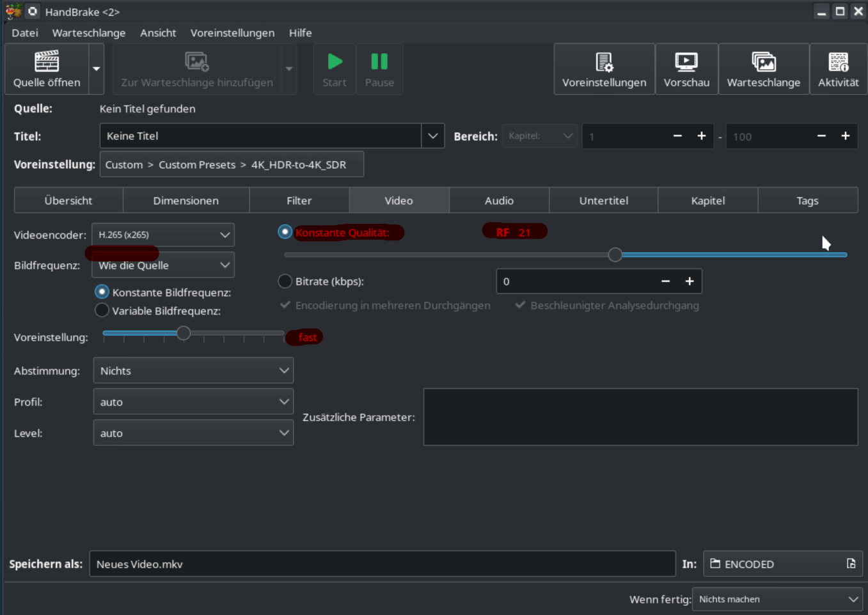Start encoding with the green Start button

[335, 69]
